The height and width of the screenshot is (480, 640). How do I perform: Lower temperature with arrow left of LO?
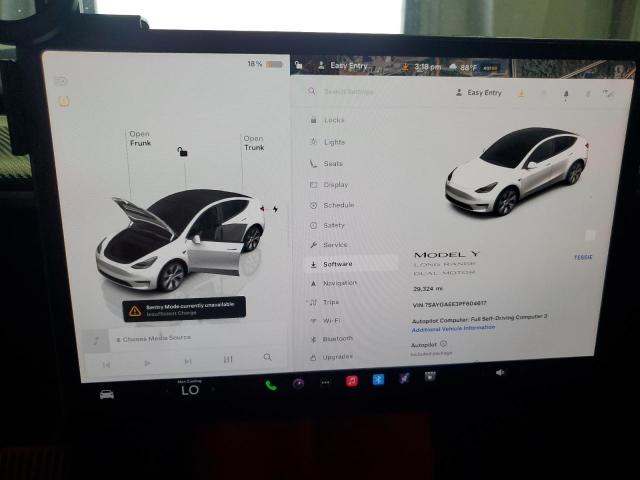click(x=167, y=391)
